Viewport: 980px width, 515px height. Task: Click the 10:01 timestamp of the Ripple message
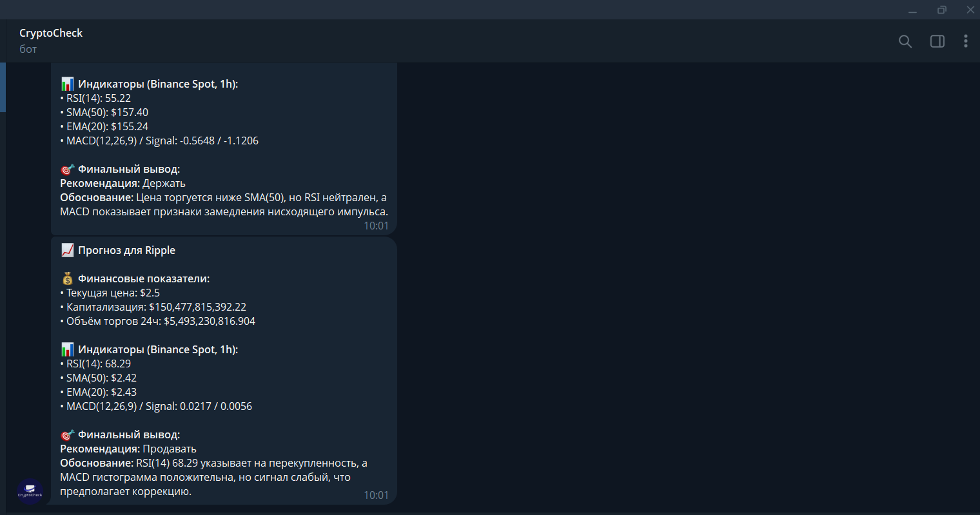376,495
